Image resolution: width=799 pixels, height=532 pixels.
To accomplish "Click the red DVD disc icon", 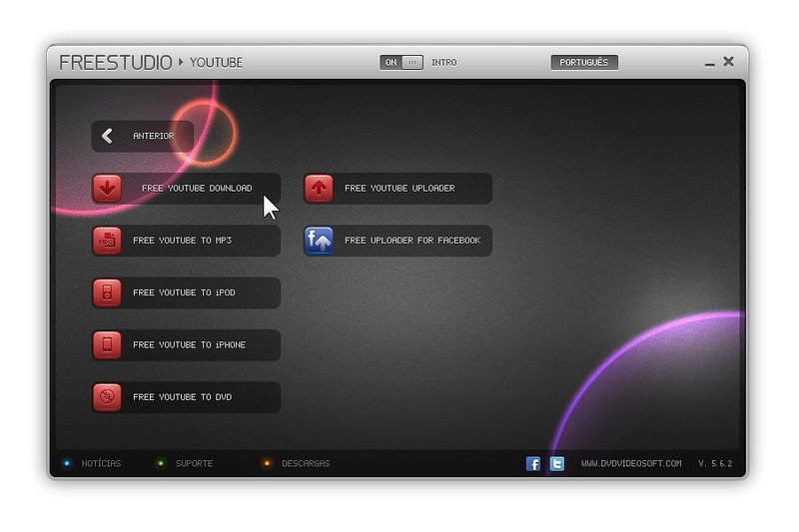I will [107, 397].
